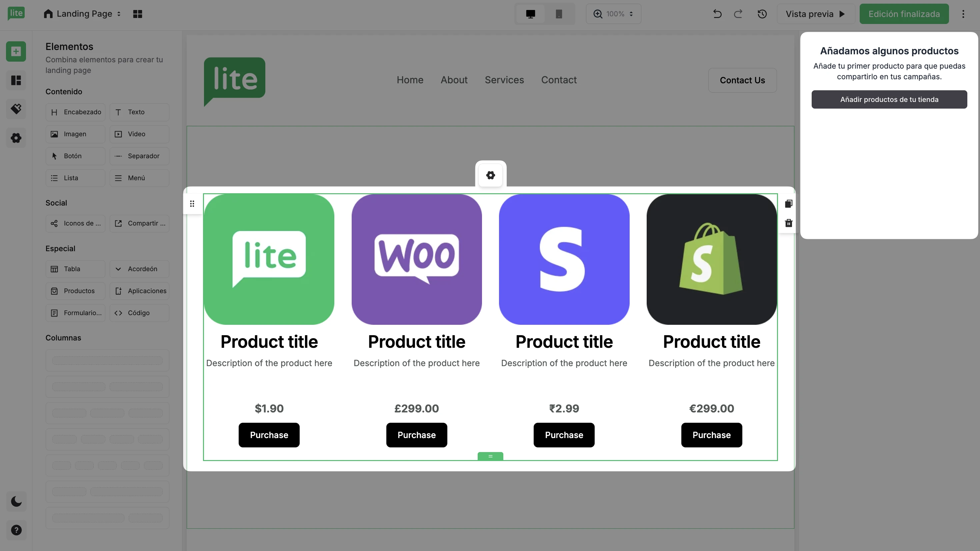Add the Compartir element
This screenshot has height=551, width=980.
pos(139,224)
